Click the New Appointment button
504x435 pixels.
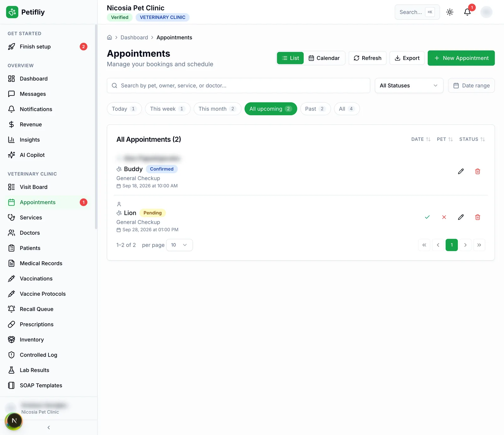[461, 58]
